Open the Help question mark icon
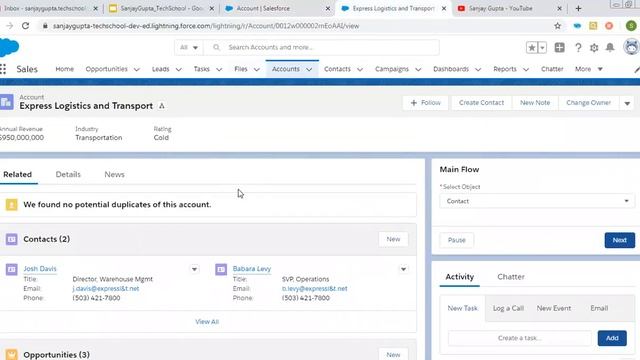This screenshot has height=360, width=640. point(578,48)
